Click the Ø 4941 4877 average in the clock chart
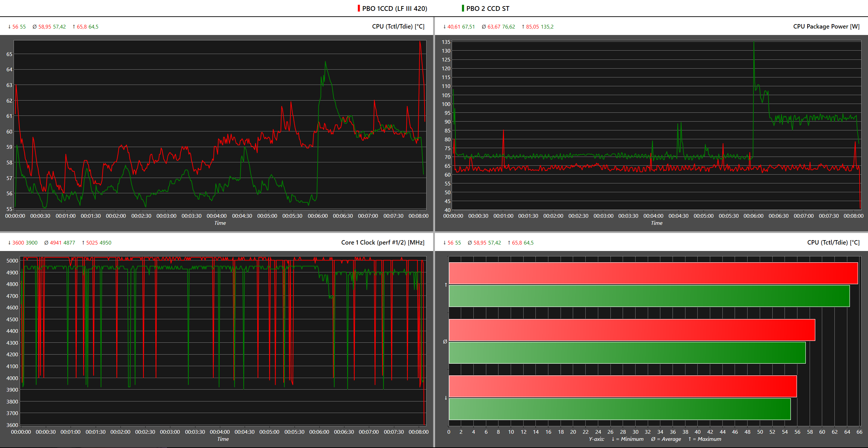This screenshot has height=448, width=868. click(x=60, y=243)
